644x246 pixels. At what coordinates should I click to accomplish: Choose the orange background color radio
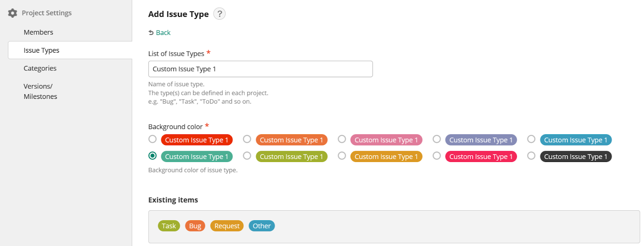coord(247,139)
